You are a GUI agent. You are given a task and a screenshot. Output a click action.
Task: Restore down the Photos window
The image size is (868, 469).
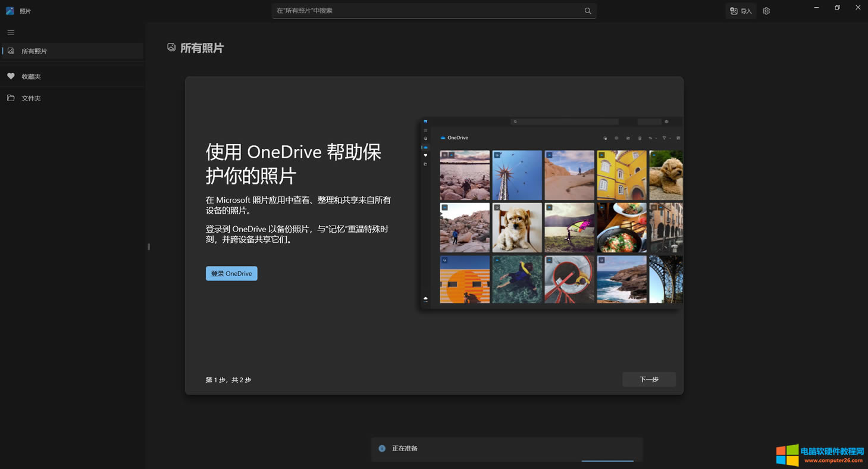(x=837, y=8)
